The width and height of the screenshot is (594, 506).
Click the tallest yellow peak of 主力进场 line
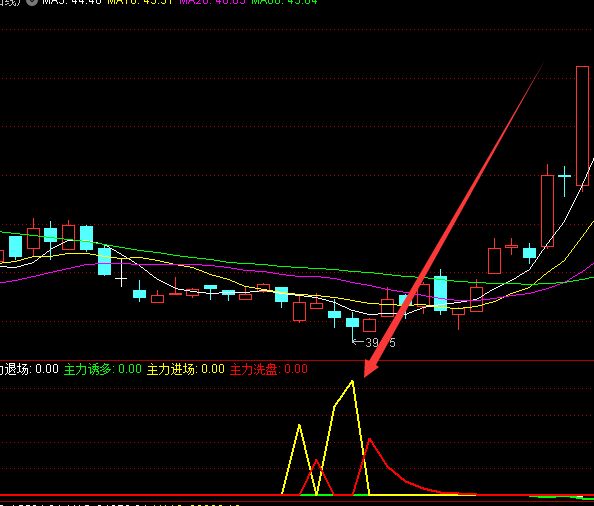(x=352, y=382)
